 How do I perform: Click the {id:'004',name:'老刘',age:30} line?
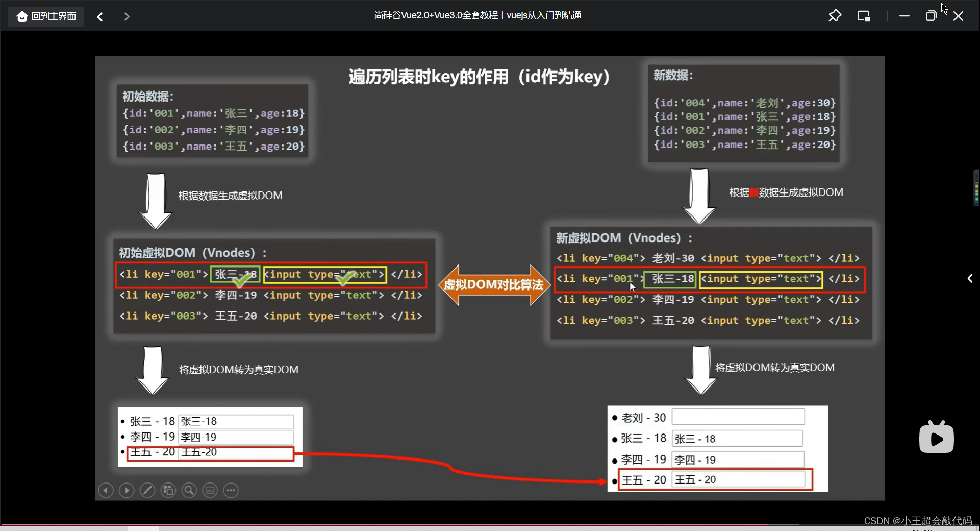[745, 103]
